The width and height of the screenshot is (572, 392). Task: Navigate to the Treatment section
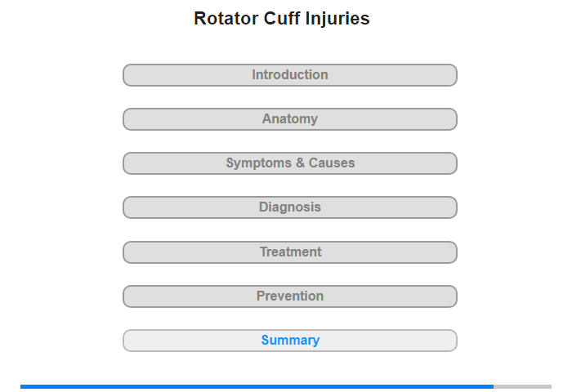click(x=289, y=252)
